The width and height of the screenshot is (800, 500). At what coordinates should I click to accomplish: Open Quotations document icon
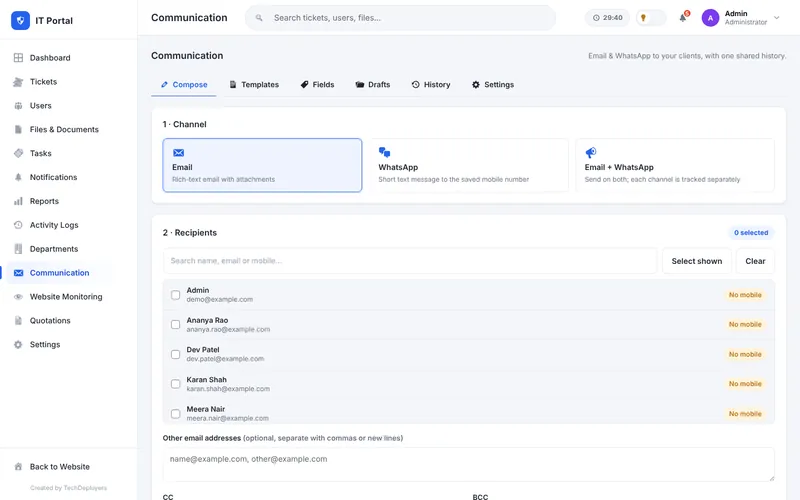coord(18,320)
